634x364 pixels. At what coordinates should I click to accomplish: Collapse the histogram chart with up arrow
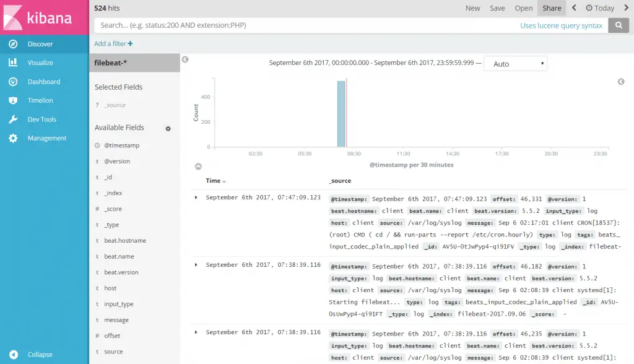click(x=198, y=167)
